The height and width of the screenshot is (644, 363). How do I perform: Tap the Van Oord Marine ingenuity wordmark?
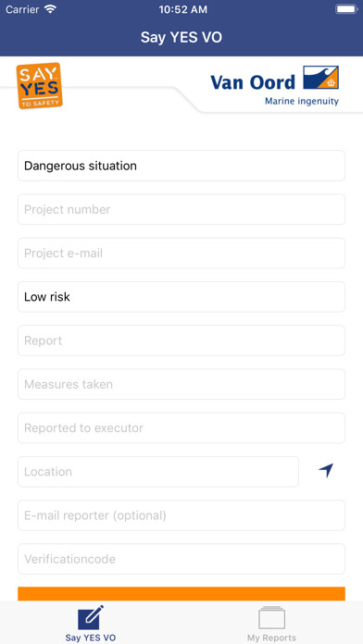[275, 88]
